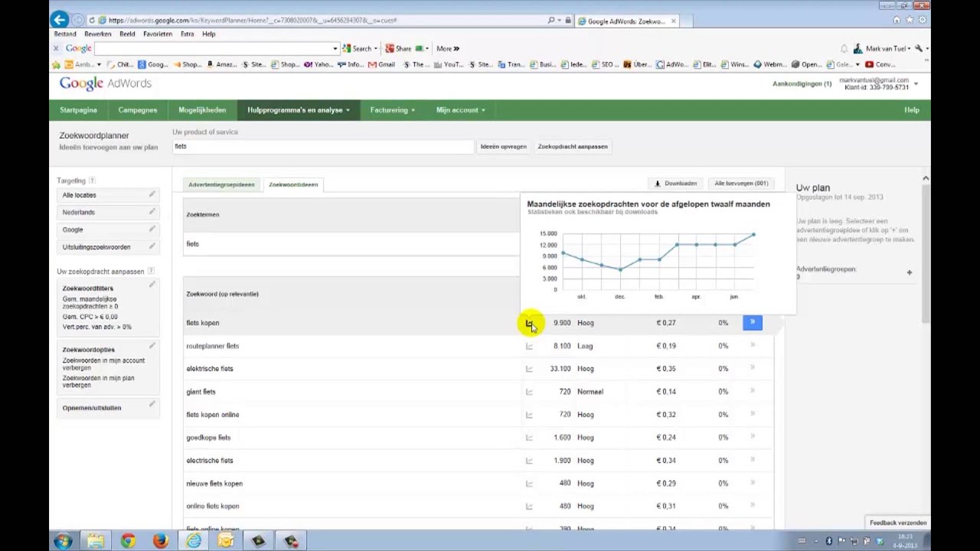This screenshot has width=980, height=551.
Task: Open Aankondigingen (1) link
Action: click(802, 83)
